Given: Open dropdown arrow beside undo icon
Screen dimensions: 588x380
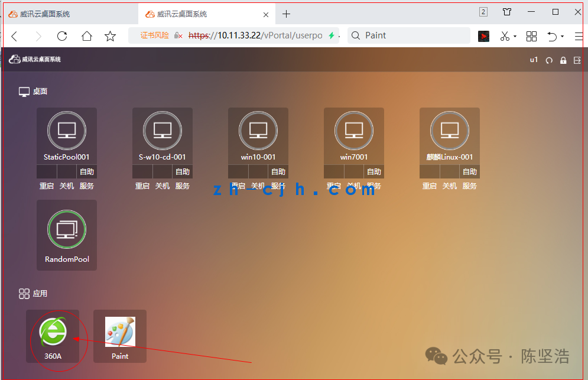Looking at the screenshot, I should [562, 37].
